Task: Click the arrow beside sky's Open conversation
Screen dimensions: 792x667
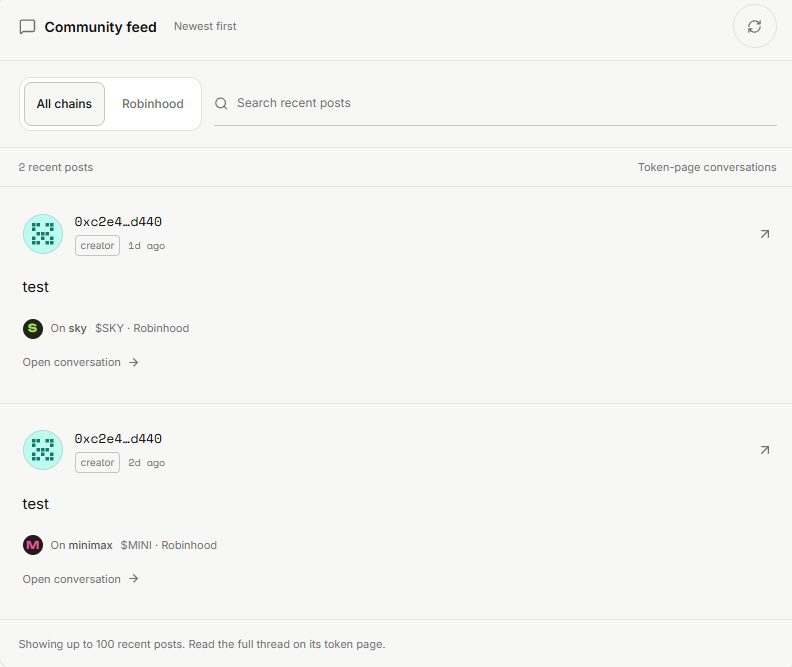Action: pos(133,363)
